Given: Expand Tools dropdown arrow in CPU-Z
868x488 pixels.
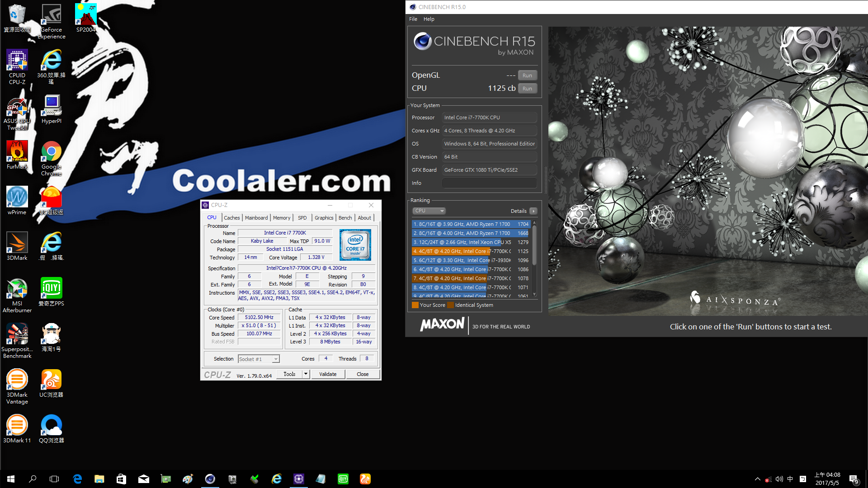Looking at the screenshot, I should [306, 374].
